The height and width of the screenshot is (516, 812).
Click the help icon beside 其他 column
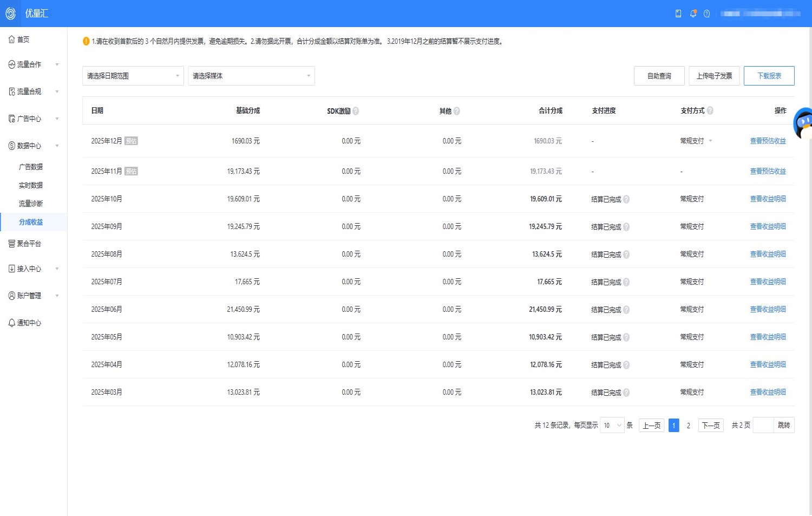point(457,111)
